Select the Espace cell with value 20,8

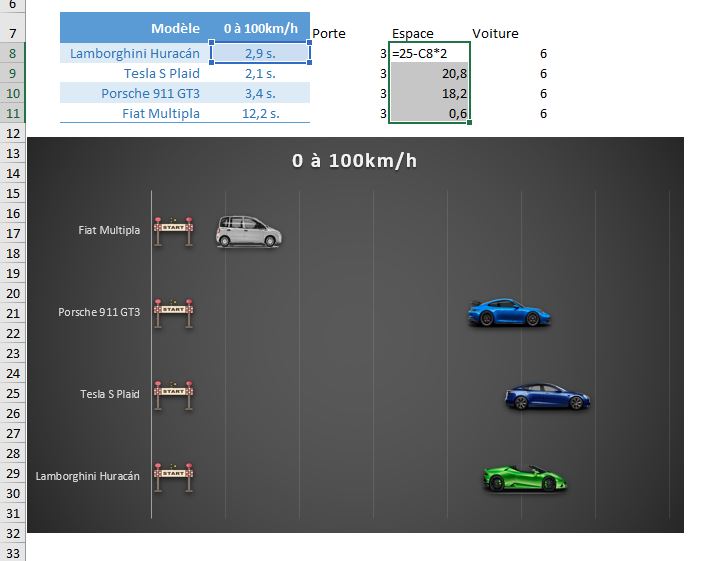[429, 73]
